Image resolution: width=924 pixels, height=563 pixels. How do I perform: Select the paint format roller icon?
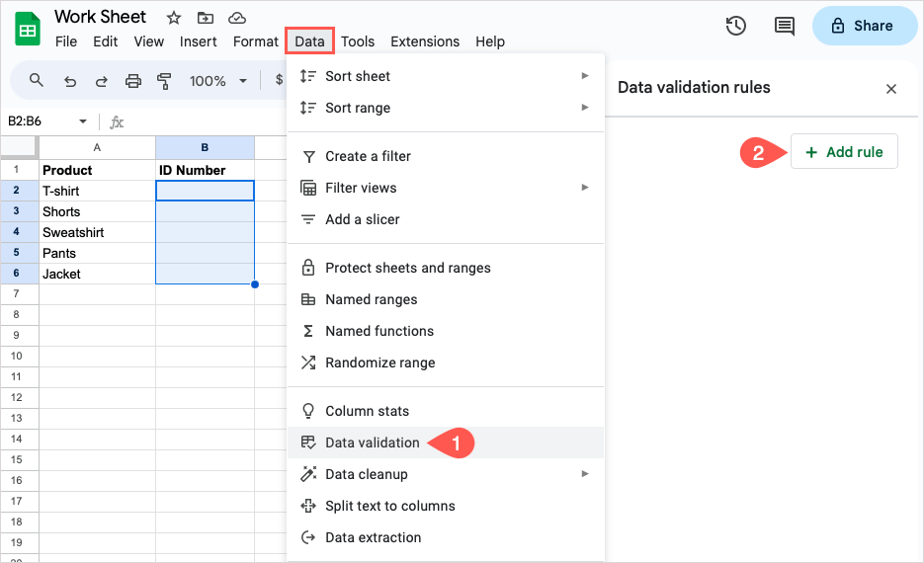[165, 81]
